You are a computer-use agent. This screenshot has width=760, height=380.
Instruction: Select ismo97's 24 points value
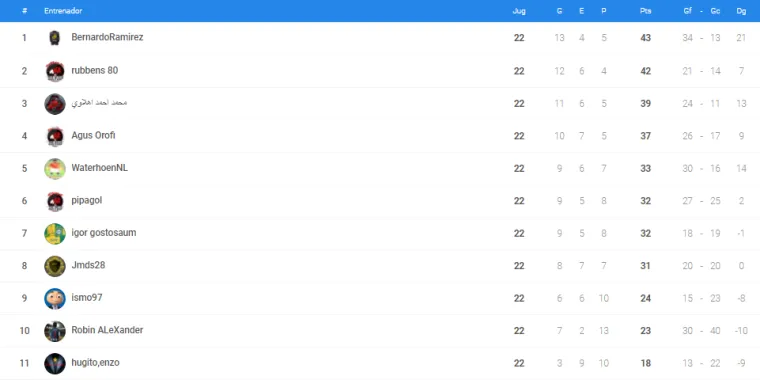(x=645, y=299)
